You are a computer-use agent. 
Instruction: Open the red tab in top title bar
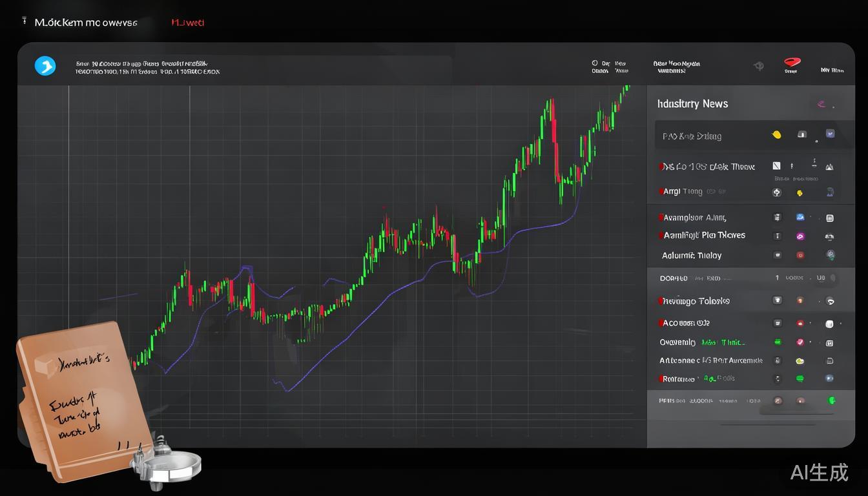[x=187, y=23]
